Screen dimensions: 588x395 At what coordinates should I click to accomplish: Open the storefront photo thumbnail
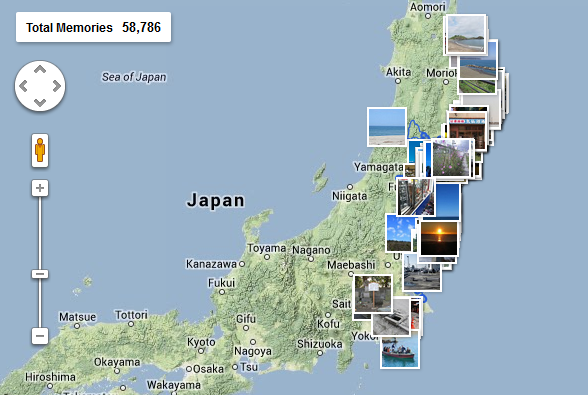tap(468, 129)
